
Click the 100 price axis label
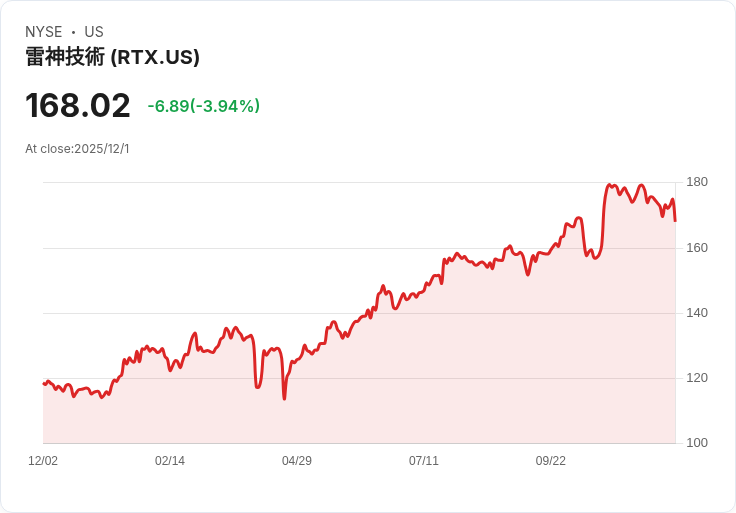tap(697, 443)
